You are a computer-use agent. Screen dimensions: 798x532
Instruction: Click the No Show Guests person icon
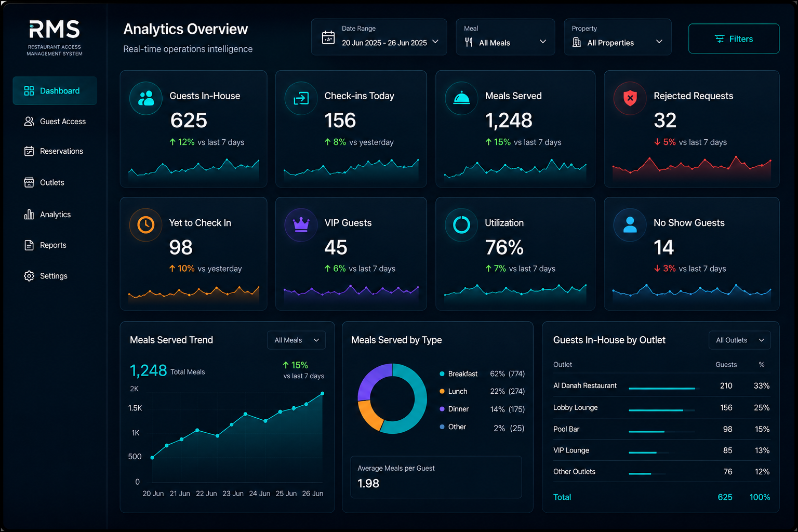click(630, 224)
